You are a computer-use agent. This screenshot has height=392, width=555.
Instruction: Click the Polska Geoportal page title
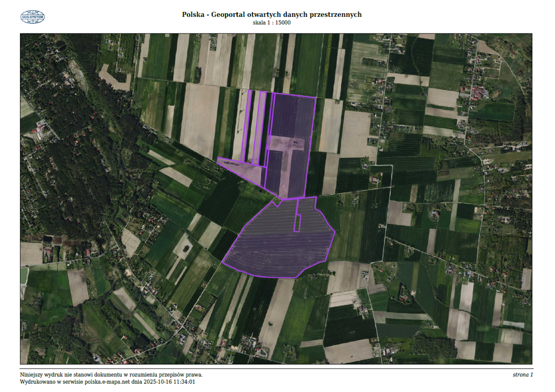[271, 15]
